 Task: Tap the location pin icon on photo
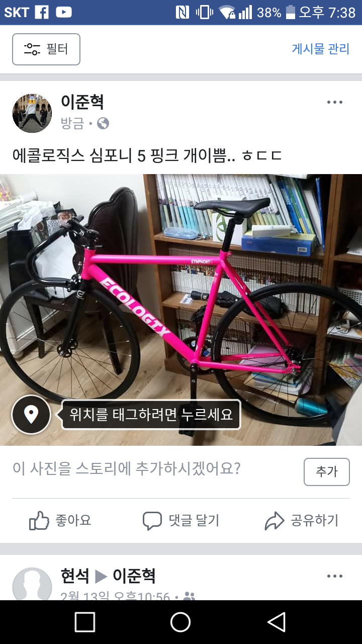click(31, 415)
